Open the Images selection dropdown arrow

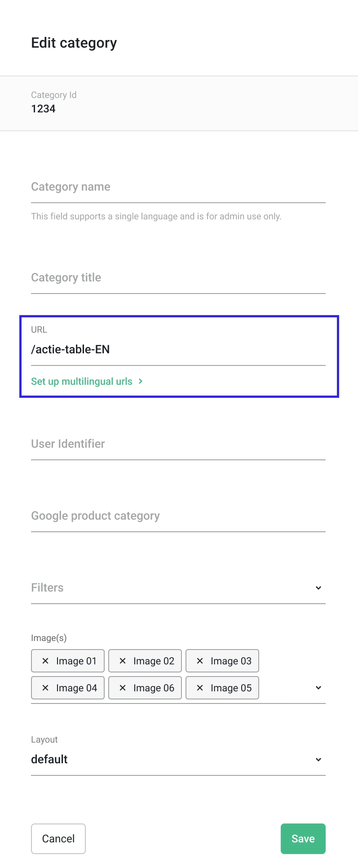[318, 688]
